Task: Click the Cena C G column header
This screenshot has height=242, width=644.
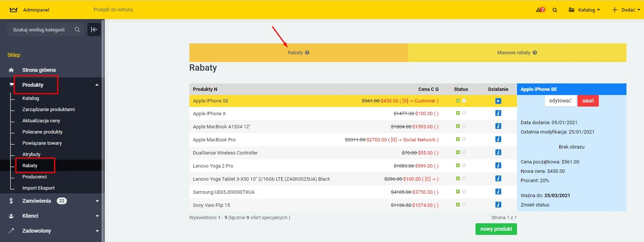Action: tap(428, 89)
